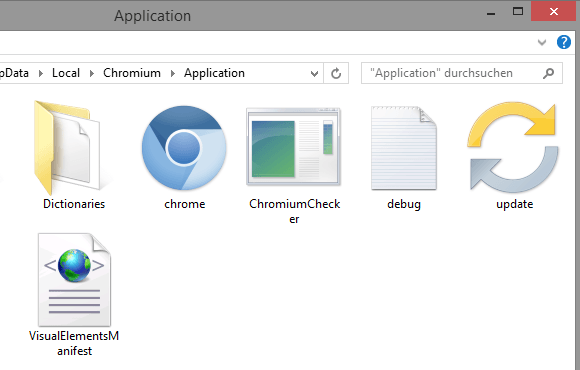
Task: Select the chrome Chromium application icon
Action: click(x=184, y=148)
